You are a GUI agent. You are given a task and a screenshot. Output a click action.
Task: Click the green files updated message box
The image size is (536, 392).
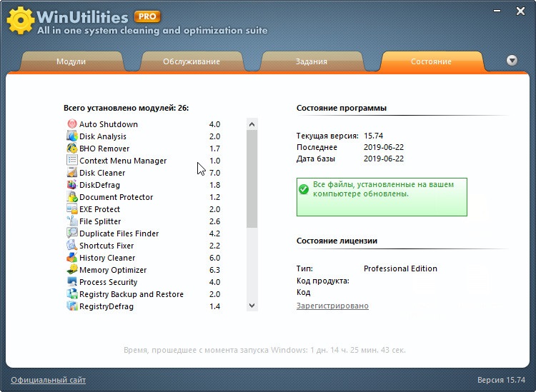[382, 197]
